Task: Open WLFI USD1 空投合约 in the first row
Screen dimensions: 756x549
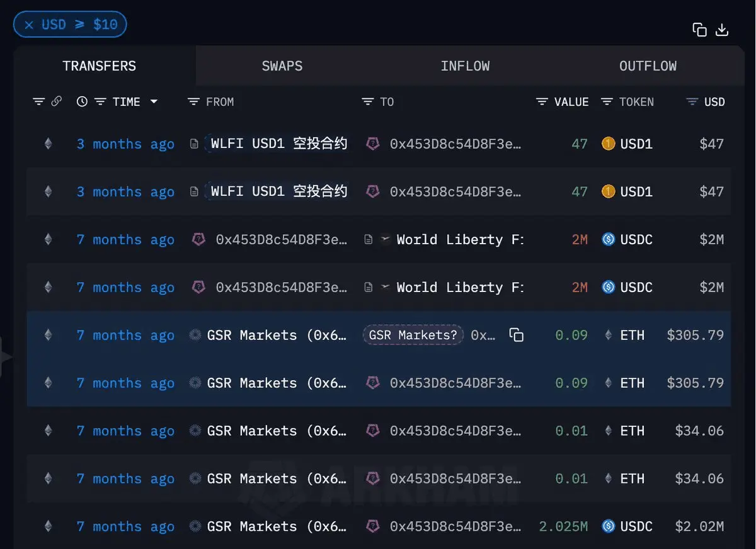Action: tap(279, 144)
